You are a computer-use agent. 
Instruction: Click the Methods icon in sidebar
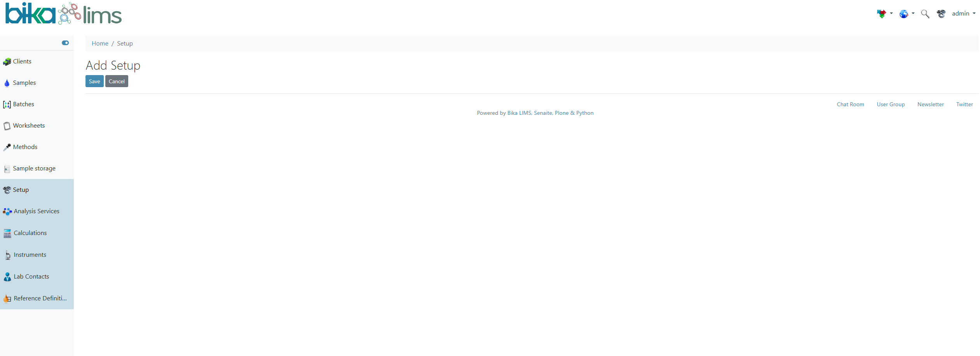7,147
